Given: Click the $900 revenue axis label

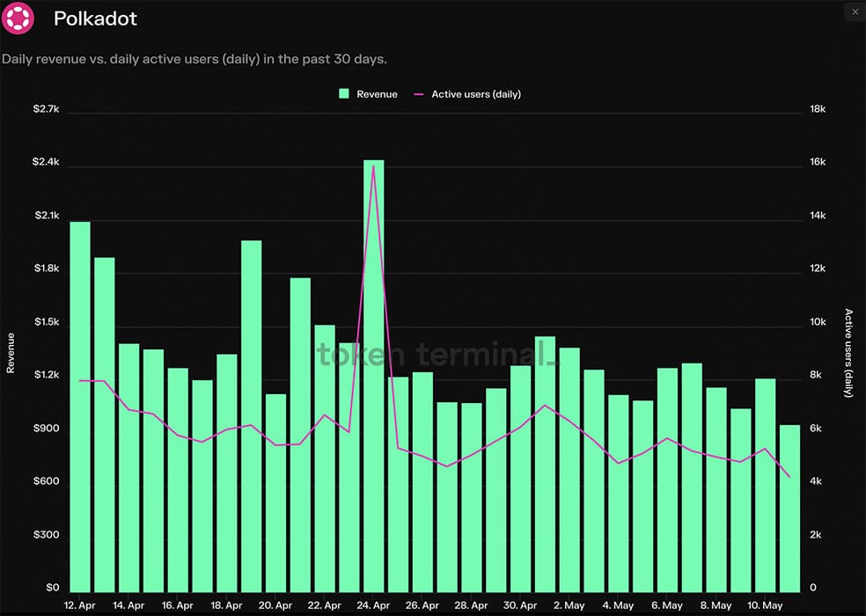Looking at the screenshot, I should [x=47, y=429].
